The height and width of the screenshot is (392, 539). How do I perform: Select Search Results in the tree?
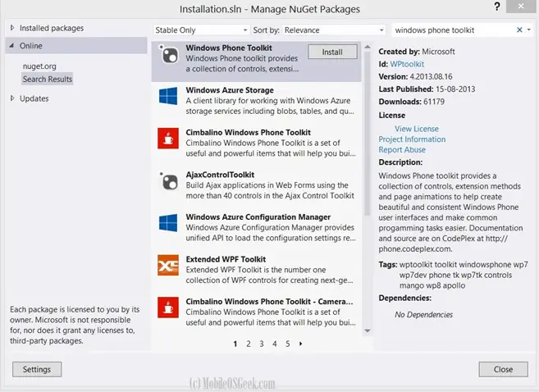coord(48,79)
